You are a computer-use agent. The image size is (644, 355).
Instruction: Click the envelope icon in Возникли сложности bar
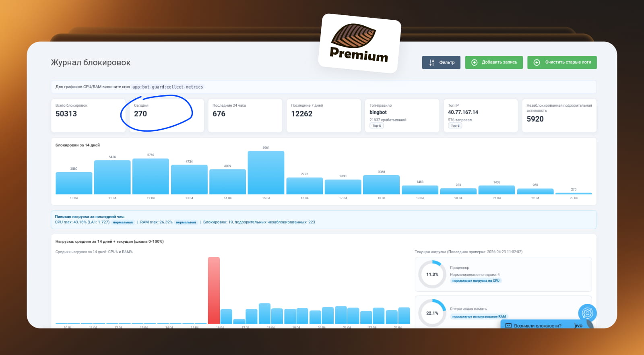coord(508,326)
